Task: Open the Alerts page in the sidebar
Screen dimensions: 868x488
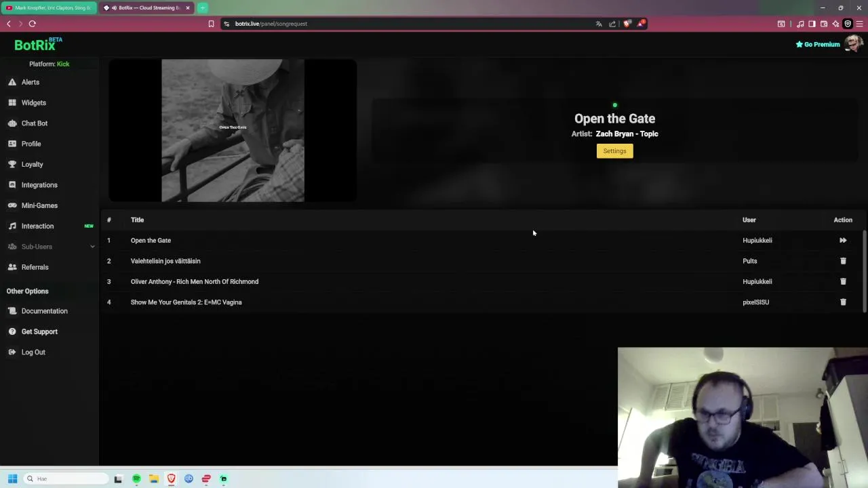Action: click(x=30, y=82)
